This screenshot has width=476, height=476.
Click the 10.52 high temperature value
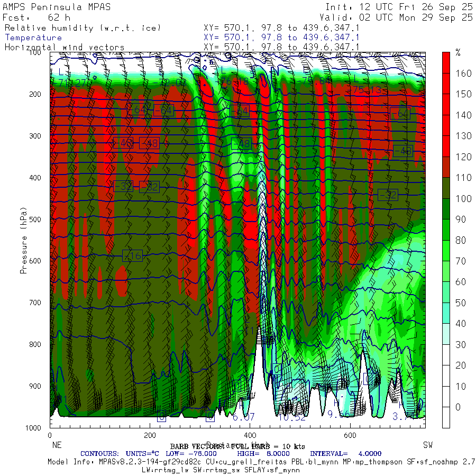pyautogui.click(x=292, y=417)
